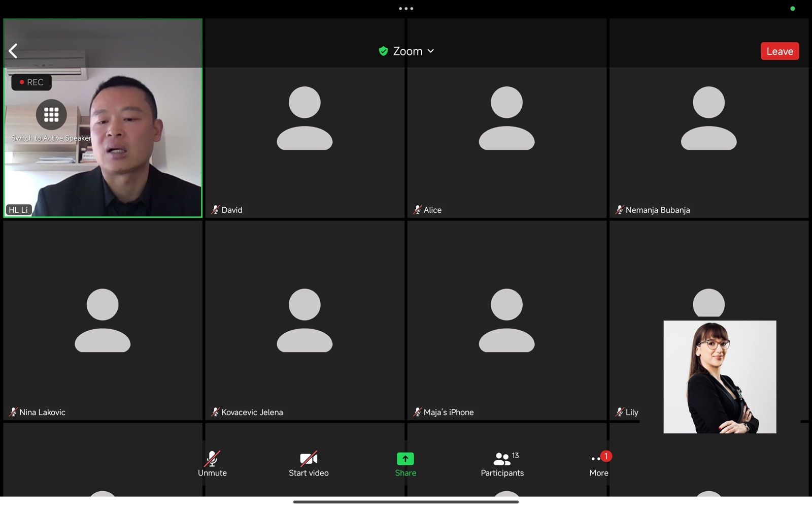Click the HL Li name label
This screenshot has width=812, height=508.
coord(18,210)
